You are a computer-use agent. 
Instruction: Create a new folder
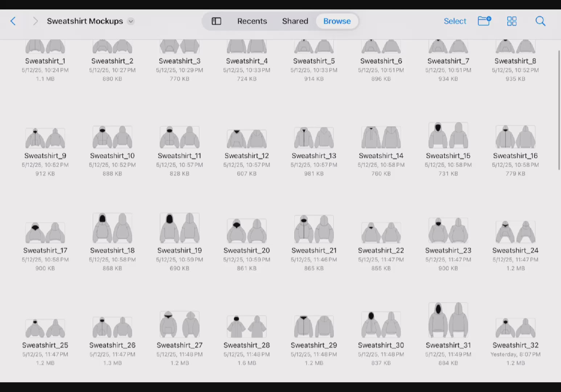pos(484,21)
